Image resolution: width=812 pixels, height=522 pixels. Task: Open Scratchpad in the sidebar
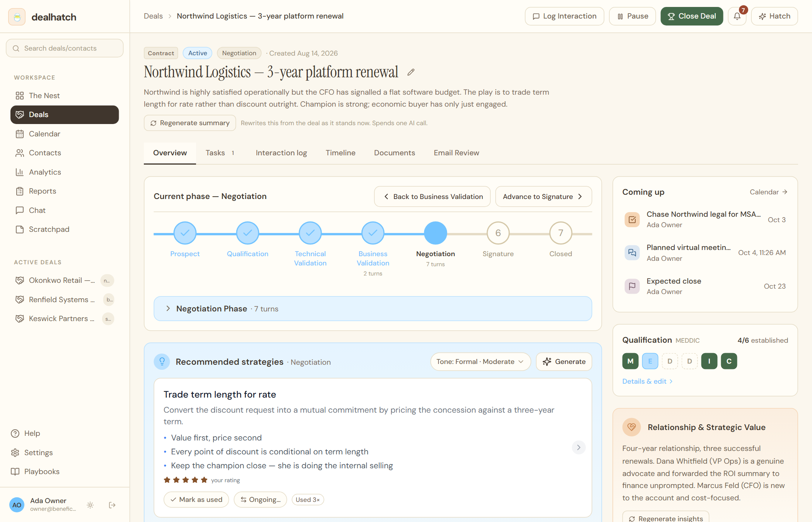pyautogui.click(x=65, y=230)
